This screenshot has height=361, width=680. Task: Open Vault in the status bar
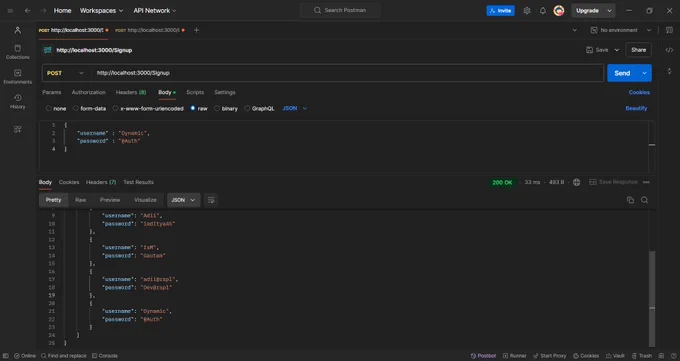point(615,356)
